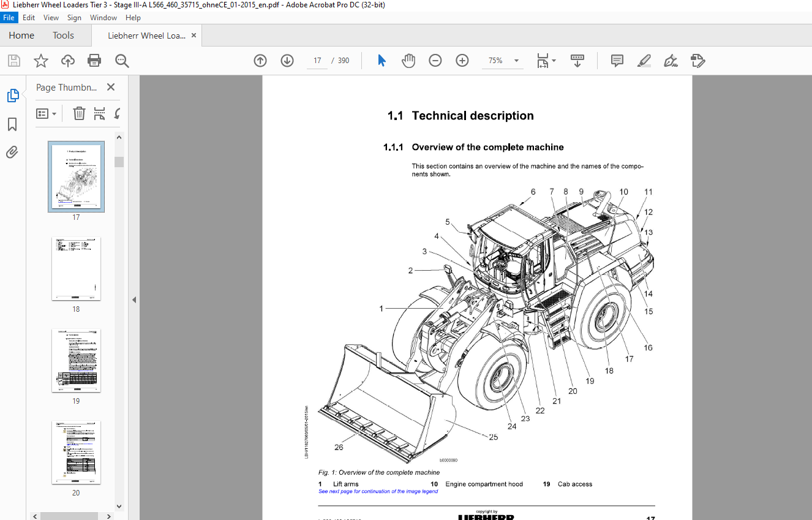Click the upload to cloud icon
Screen dimensions: 812x520
[68, 61]
